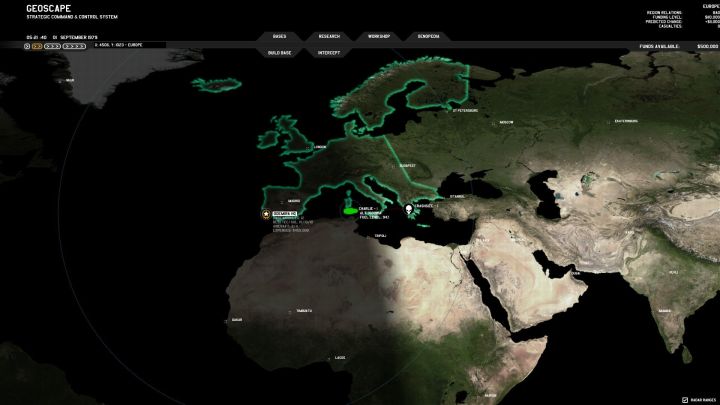This screenshot has width=720, height=405.
Task: Click the highlighted base name label
Action: pos(284,214)
